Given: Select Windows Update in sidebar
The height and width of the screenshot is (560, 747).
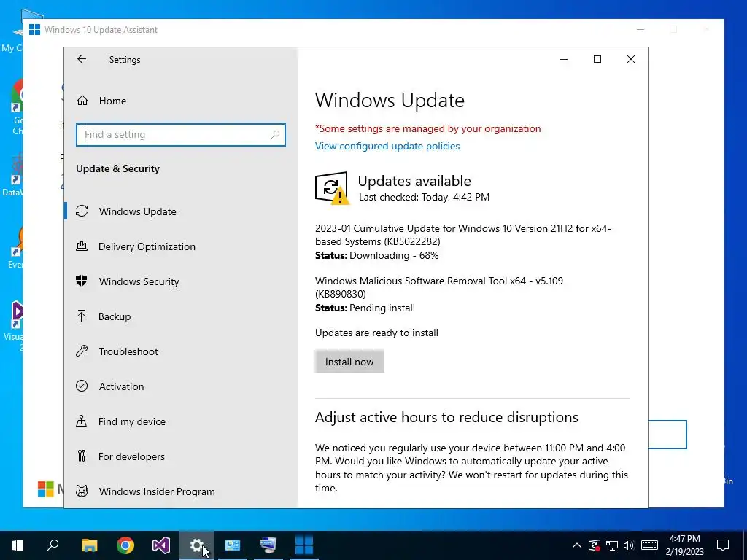Looking at the screenshot, I should (x=181, y=211).
